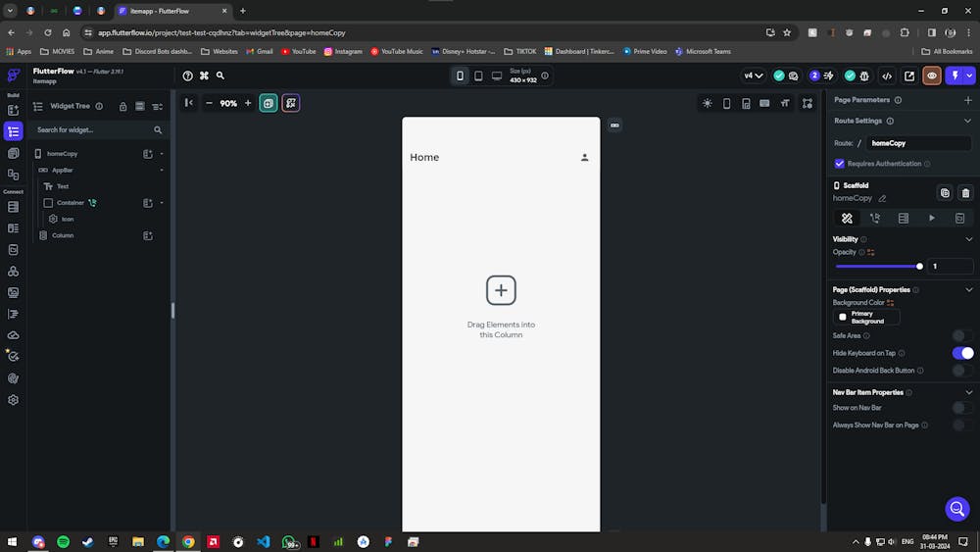The width and height of the screenshot is (980, 552).
Task: Enable Always Show Nav Bar on Page
Action: pos(962,426)
